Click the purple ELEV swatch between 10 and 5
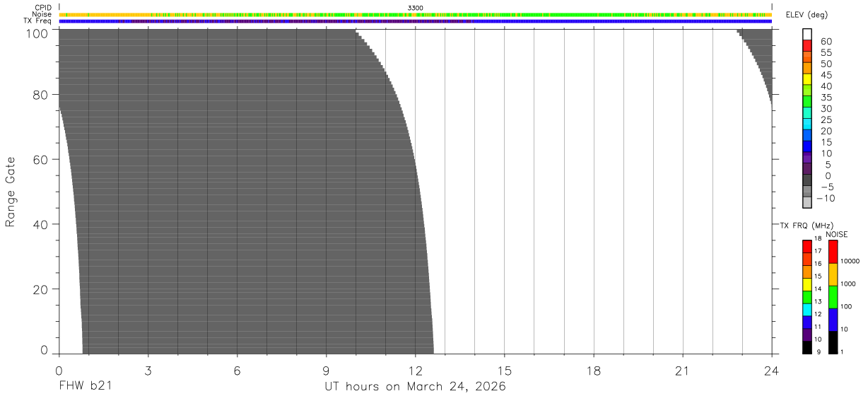 coord(807,158)
